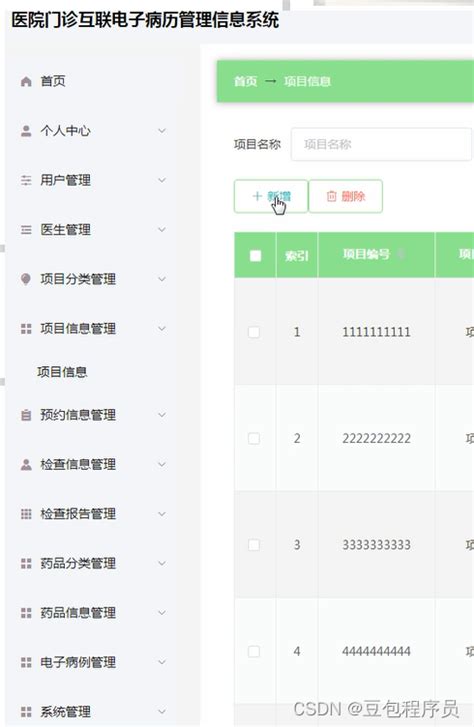Click cell 1111111111
The height and width of the screenshot is (727, 474).
pos(376,332)
